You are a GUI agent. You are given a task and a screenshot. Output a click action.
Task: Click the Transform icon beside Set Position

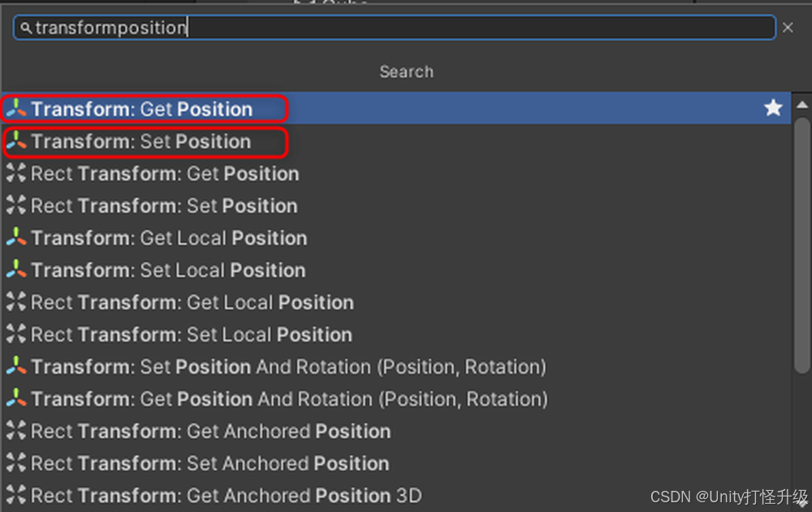[16, 141]
